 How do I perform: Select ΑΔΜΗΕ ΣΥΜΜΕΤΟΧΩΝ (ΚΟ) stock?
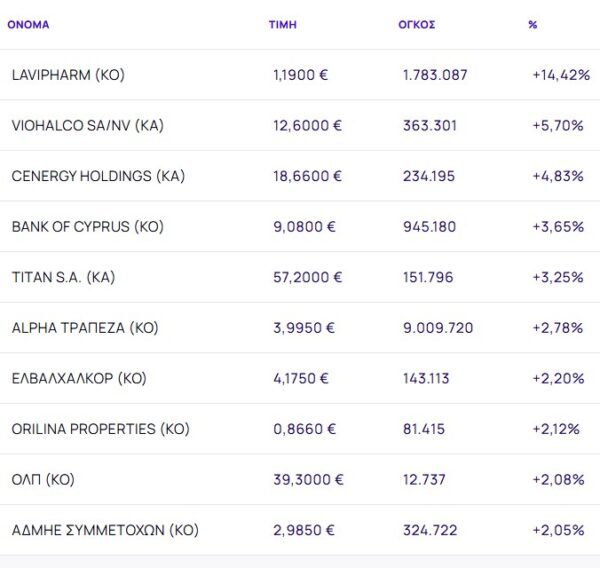105,529
